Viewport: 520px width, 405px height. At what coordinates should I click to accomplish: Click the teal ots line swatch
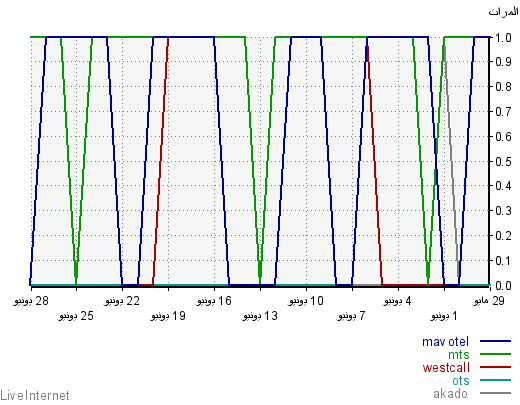click(x=495, y=380)
